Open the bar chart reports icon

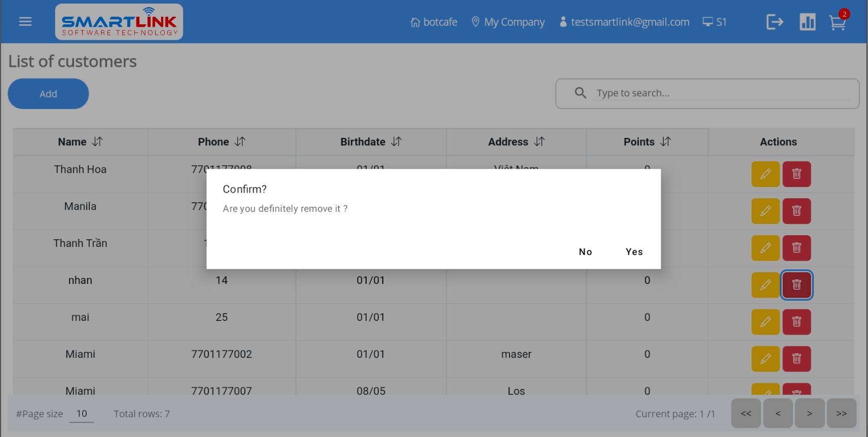coord(807,22)
